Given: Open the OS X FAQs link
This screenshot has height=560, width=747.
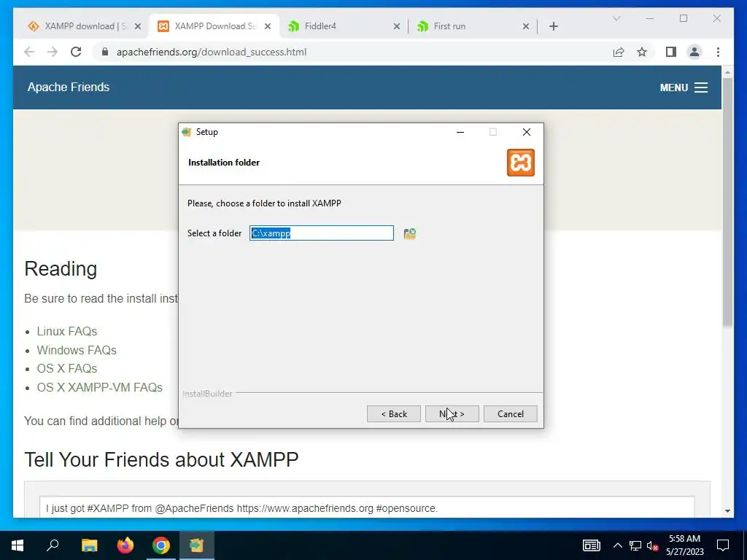Looking at the screenshot, I should (67, 368).
